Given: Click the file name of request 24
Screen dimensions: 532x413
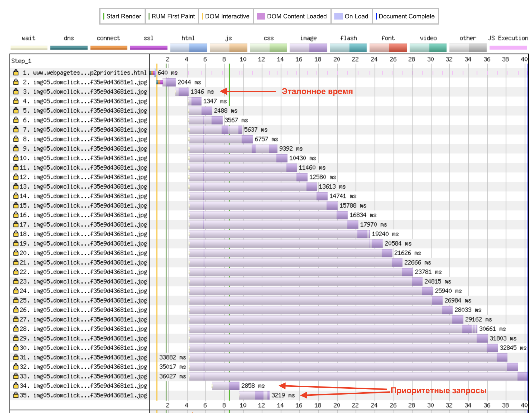Looking at the screenshot, I should coord(90,291).
